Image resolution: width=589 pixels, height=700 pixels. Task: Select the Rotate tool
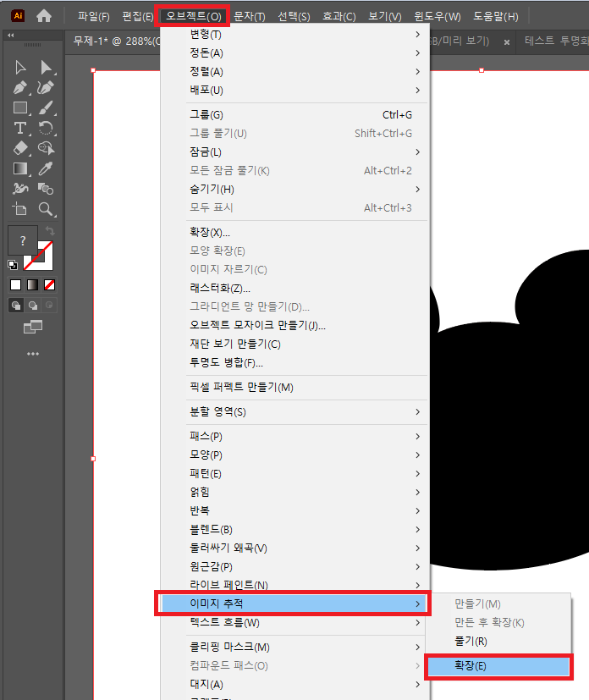(x=46, y=128)
